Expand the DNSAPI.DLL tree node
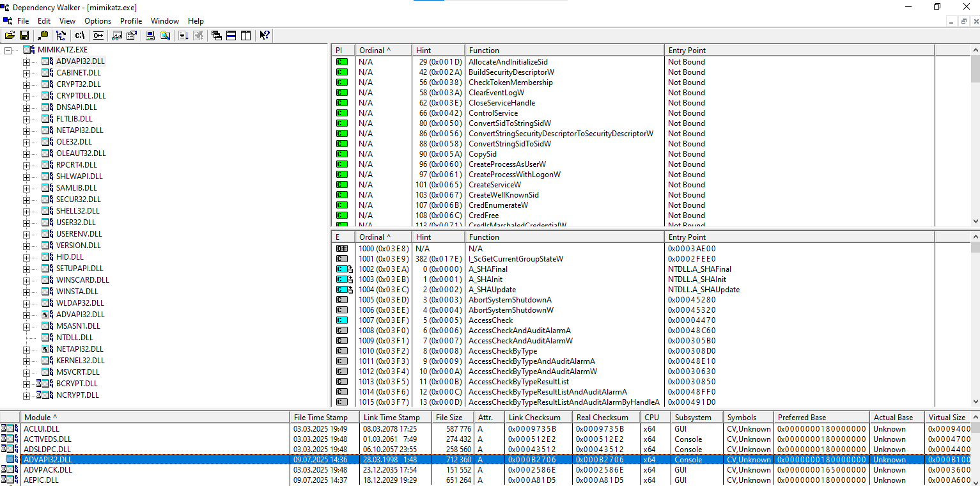The width and height of the screenshot is (980, 486). (x=26, y=107)
